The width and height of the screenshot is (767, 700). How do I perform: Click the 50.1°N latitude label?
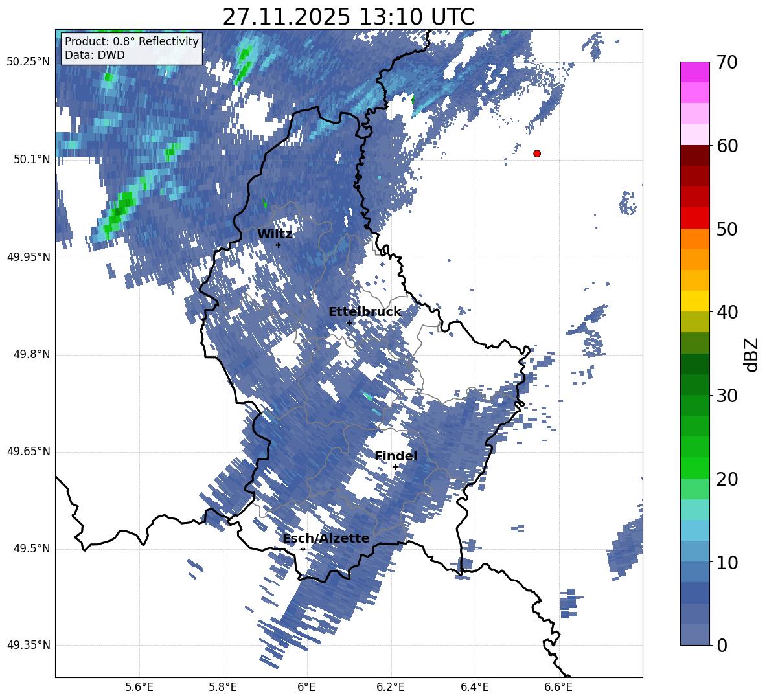[x=32, y=159]
